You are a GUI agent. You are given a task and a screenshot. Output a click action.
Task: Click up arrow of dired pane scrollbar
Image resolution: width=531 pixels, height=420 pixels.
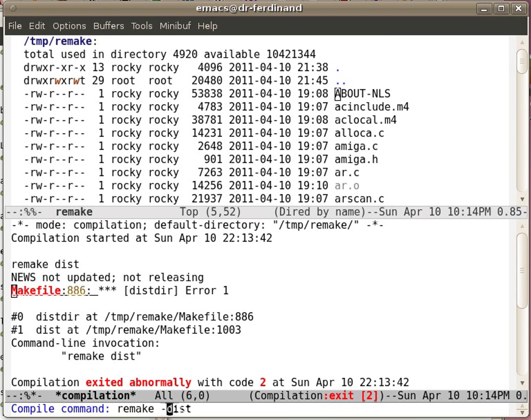click(x=522, y=42)
